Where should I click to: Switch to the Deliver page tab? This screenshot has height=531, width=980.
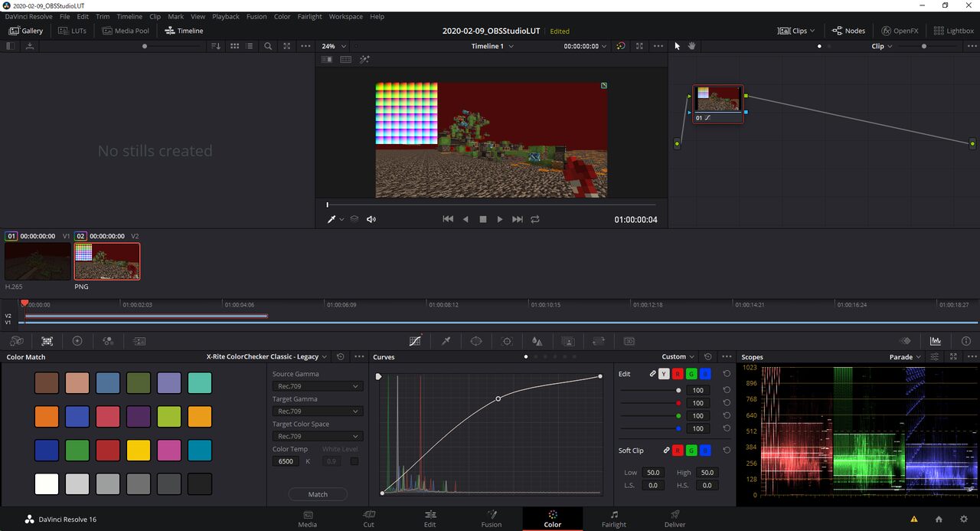click(x=675, y=519)
